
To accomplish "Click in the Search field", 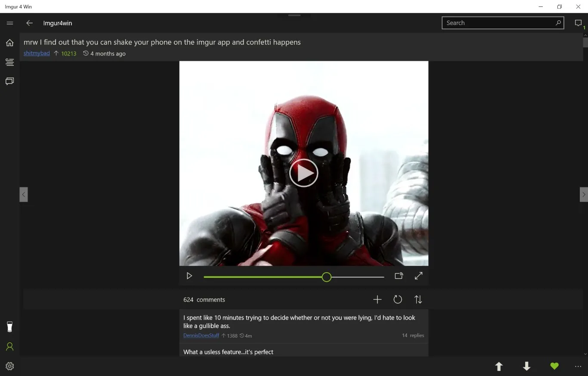I will pyautogui.click(x=502, y=23).
